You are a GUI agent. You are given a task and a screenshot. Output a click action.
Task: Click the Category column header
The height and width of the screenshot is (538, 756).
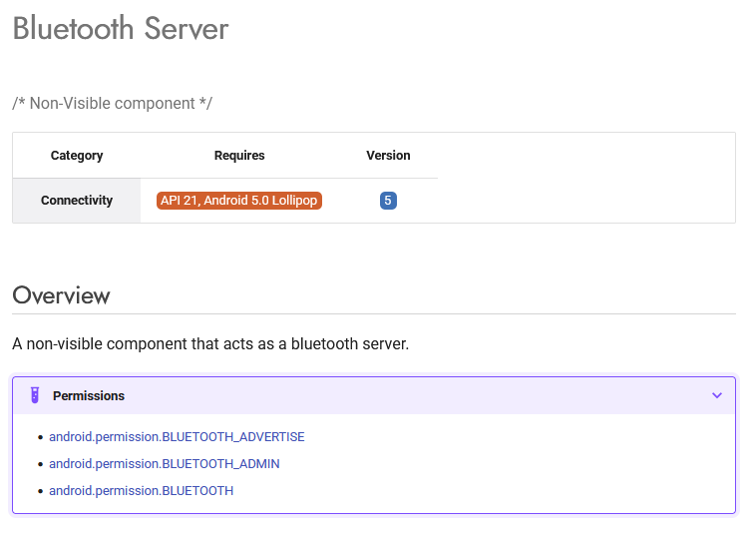(x=77, y=156)
